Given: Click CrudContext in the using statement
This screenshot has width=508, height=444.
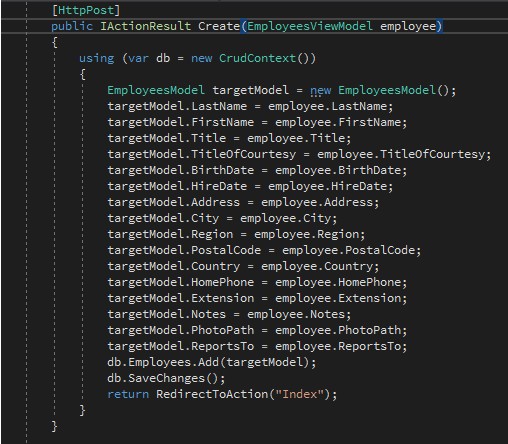Looking at the screenshot, I should pyautogui.click(x=257, y=58).
